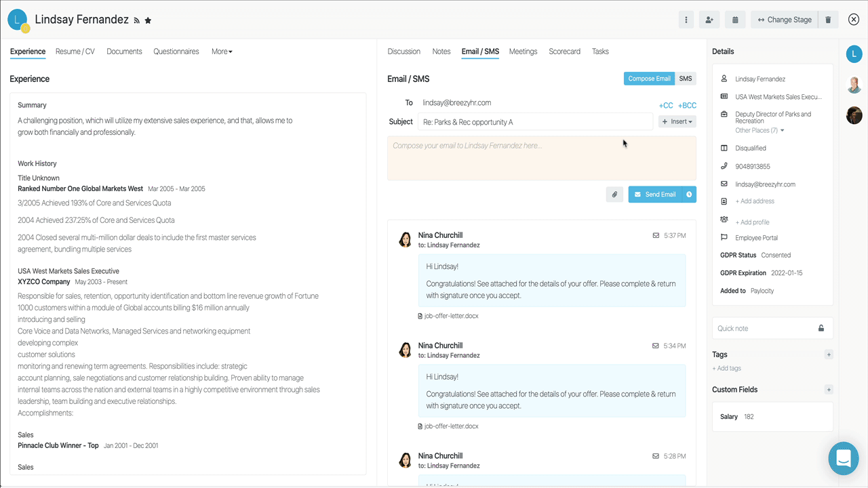Expand Other Places (7) dropdown
This screenshot has height=488, width=868.
pos(759,131)
